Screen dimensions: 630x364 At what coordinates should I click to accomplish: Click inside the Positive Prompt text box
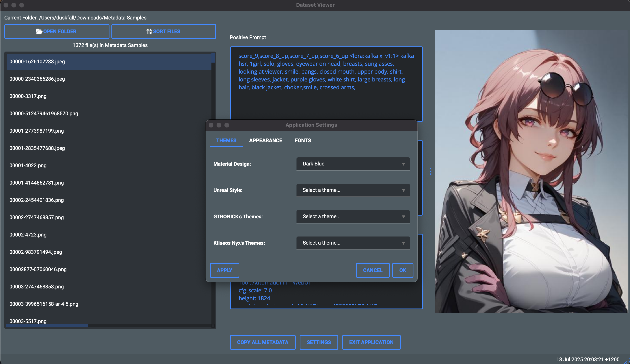tap(326, 105)
